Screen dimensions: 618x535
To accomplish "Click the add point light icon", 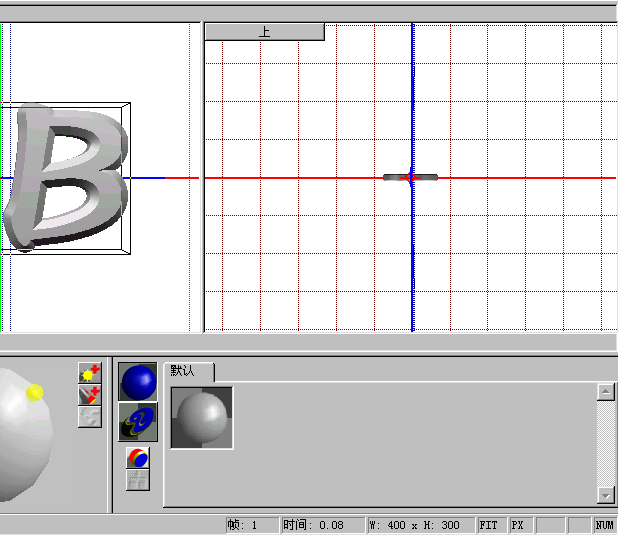I will coord(90,373).
